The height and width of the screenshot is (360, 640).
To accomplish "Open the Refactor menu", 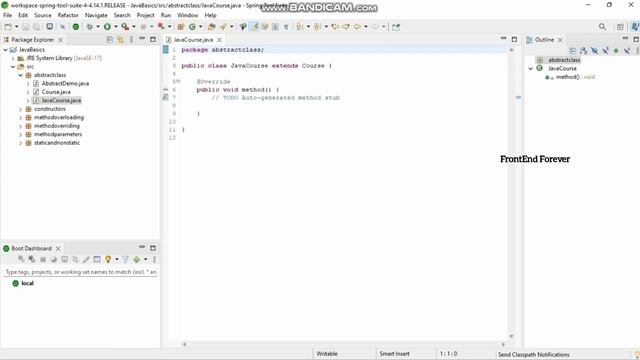I will pyautogui.click(x=68, y=15).
